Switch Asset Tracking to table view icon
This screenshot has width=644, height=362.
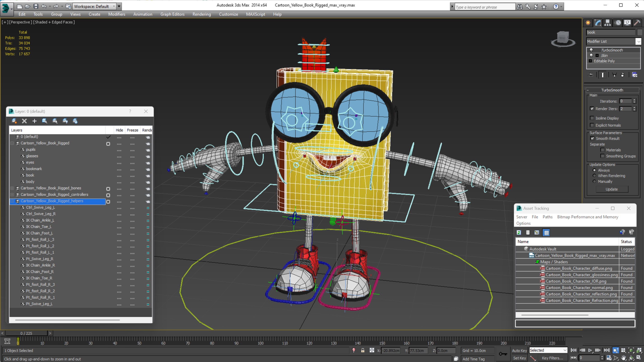coord(546,233)
